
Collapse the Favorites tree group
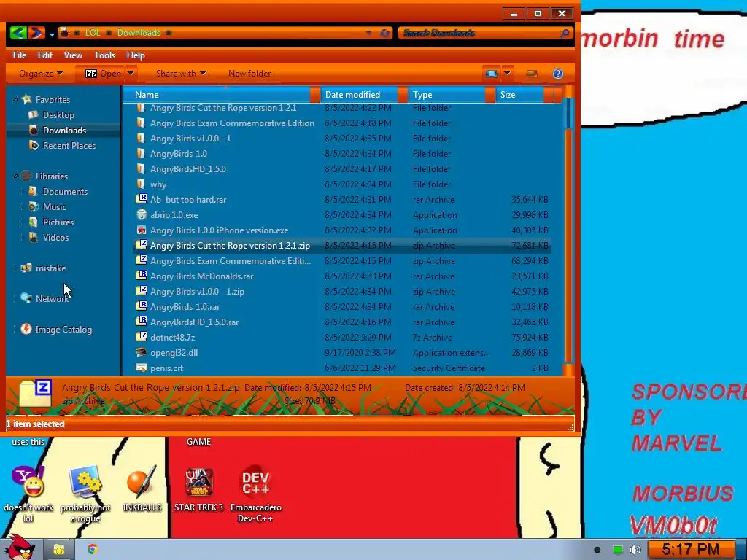tap(16, 99)
